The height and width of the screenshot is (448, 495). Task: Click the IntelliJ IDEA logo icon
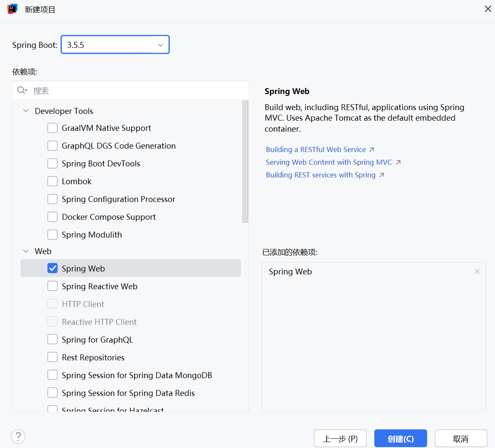coord(12,9)
